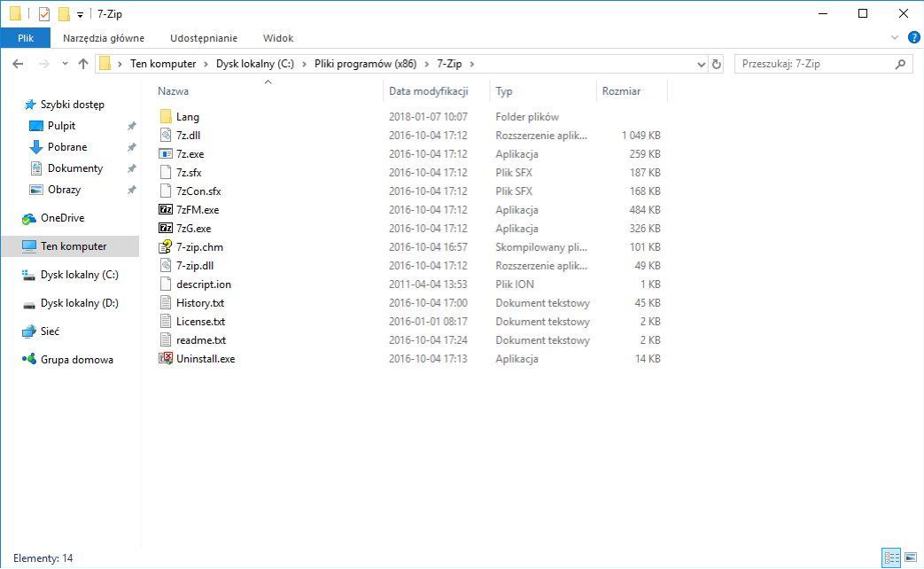Viewport: 924px width, 569px height.
Task: Click the Skompilowany pli... type cell
Action: point(541,247)
